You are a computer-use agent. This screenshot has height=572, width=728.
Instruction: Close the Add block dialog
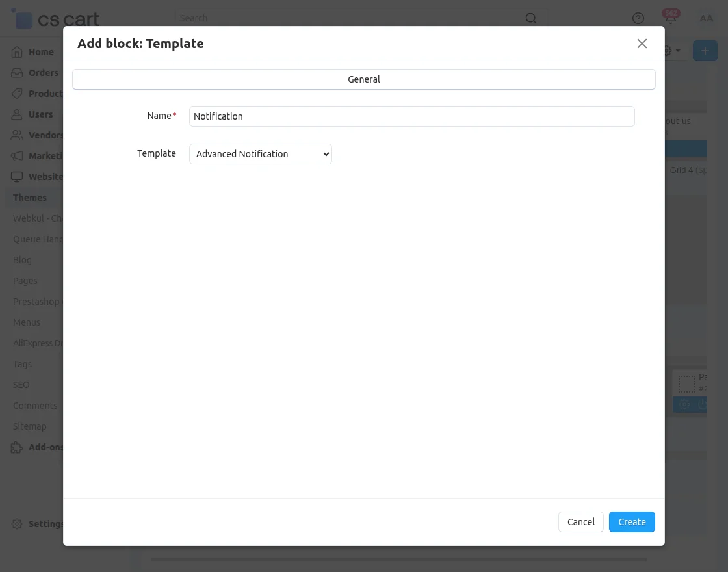pos(642,44)
